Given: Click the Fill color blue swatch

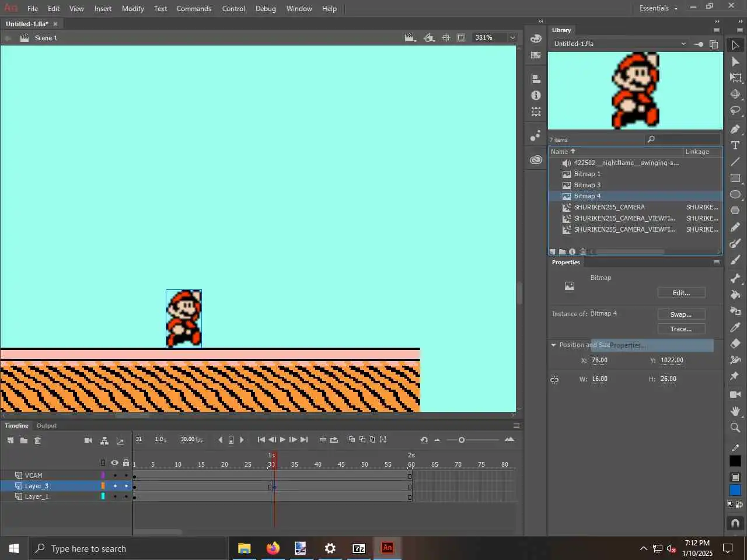Looking at the screenshot, I should (x=735, y=490).
